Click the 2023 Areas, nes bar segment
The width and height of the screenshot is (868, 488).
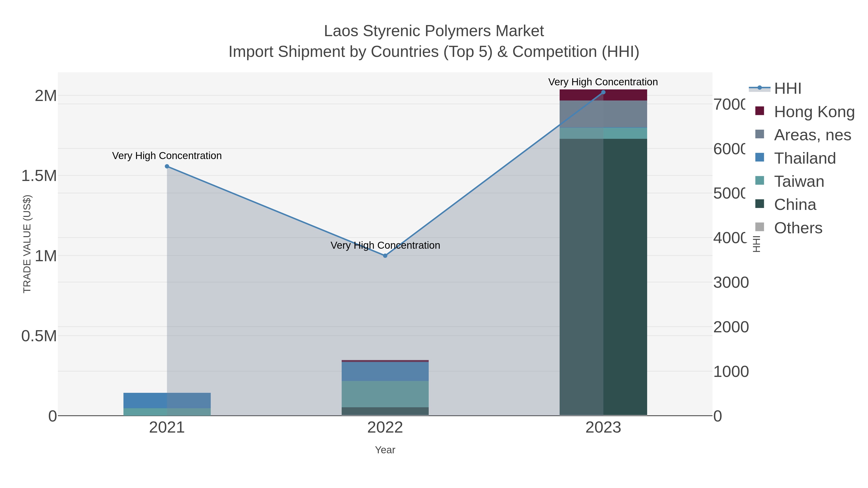coord(603,114)
